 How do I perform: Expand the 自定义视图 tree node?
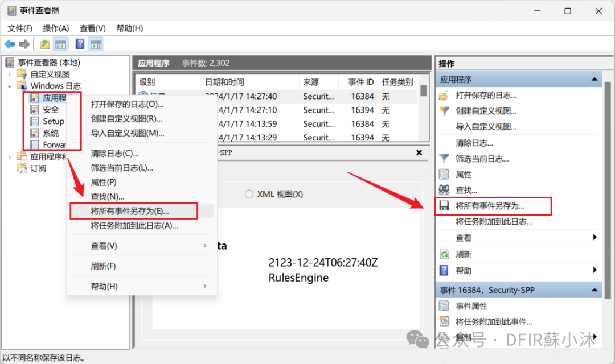10,74
